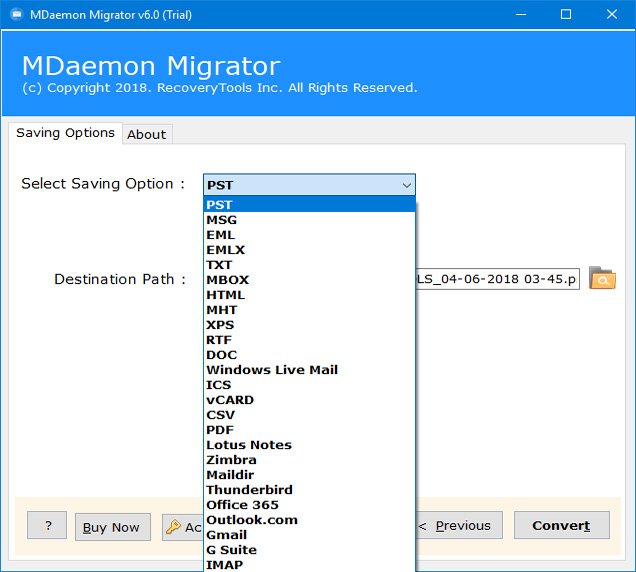This screenshot has width=636, height=572.
Task: Choose MSG from the saving options list
Action: click(x=309, y=220)
